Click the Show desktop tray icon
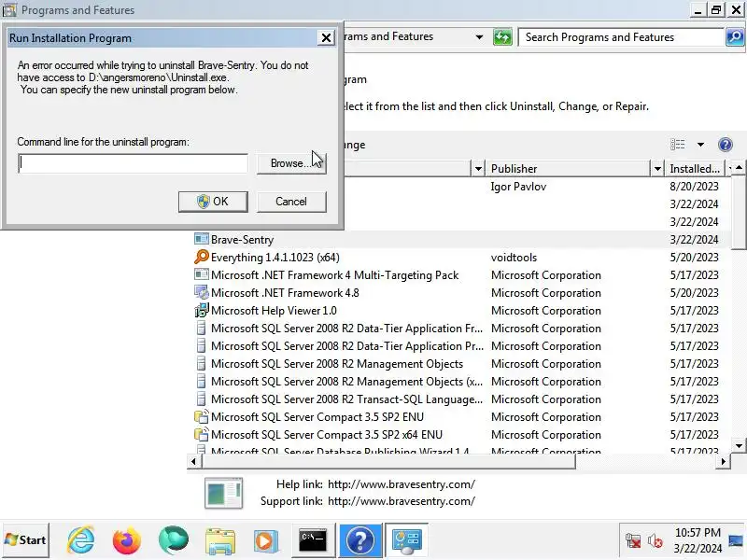747x560 pixels. tap(736, 540)
